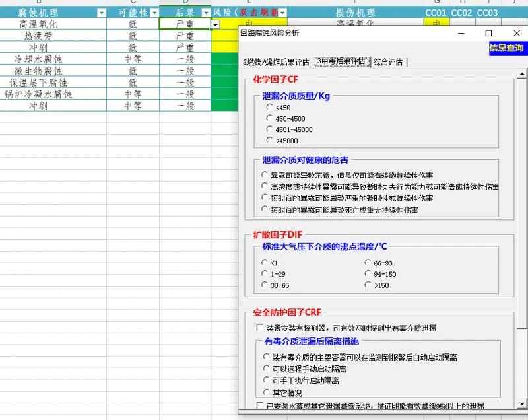The width and height of the screenshot is (528, 420).
Task: Open the dropdown arrow beside selected cell 严重
Action: (x=215, y=24)
